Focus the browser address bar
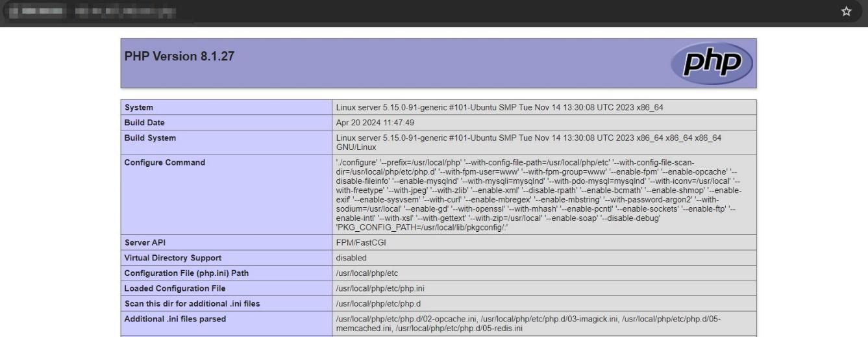Viewport: 868px width, 337px height. [x=390, y=12]
